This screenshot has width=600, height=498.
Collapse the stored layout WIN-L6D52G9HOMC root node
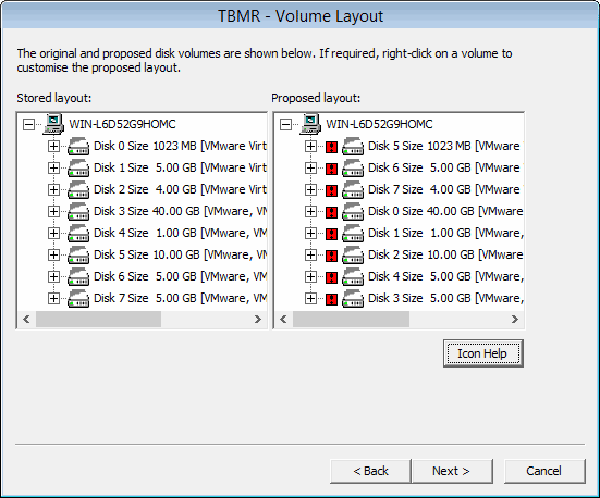click(29, 124)
